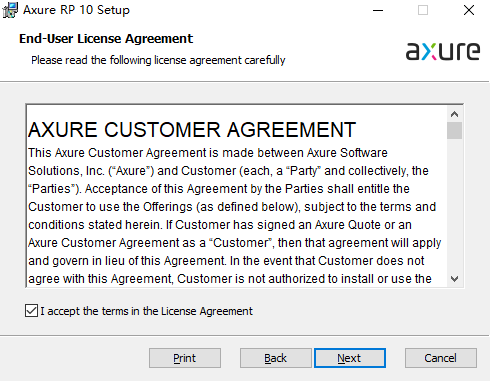
Task: Click the disabled maximize button in title bar
Action: click(423, 10)
